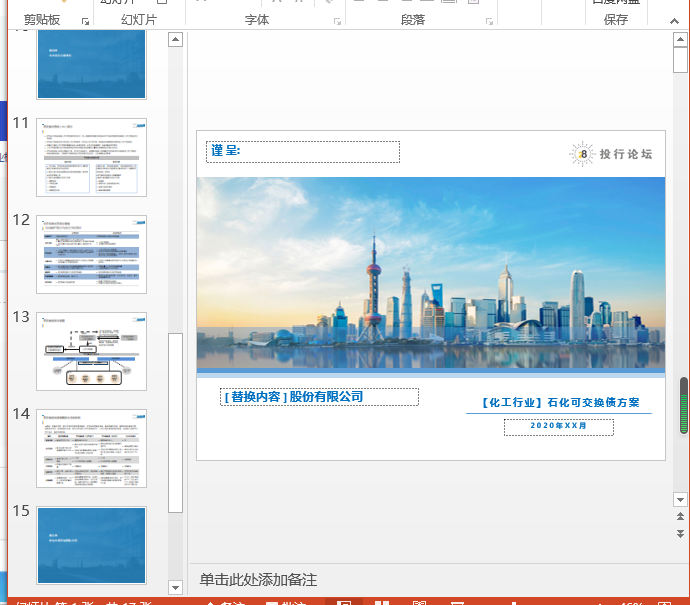Click thumbnail pane scroll-down arrow
Screen dimensions: 690x605
[x=176, y=587]
